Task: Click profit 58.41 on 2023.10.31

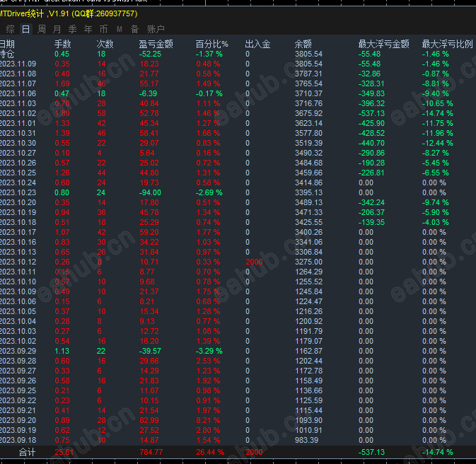Action: [149, 133]
